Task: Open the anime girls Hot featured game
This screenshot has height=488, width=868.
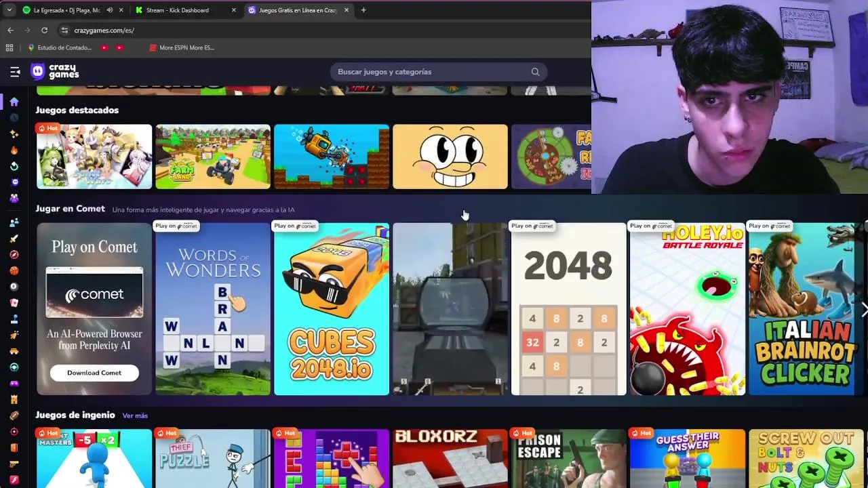Action: coord(94,157)
